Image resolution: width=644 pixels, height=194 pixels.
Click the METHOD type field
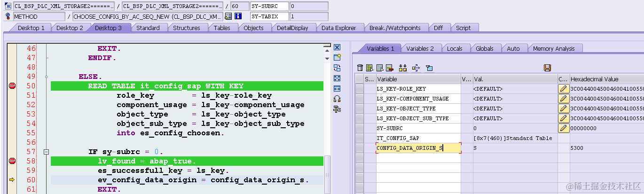click(39, 16)
